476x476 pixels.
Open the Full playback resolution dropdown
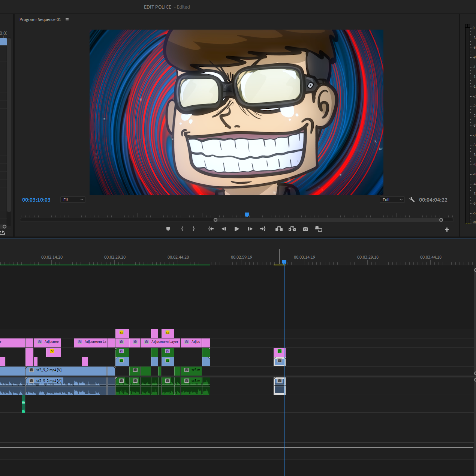tap(392, 200)
